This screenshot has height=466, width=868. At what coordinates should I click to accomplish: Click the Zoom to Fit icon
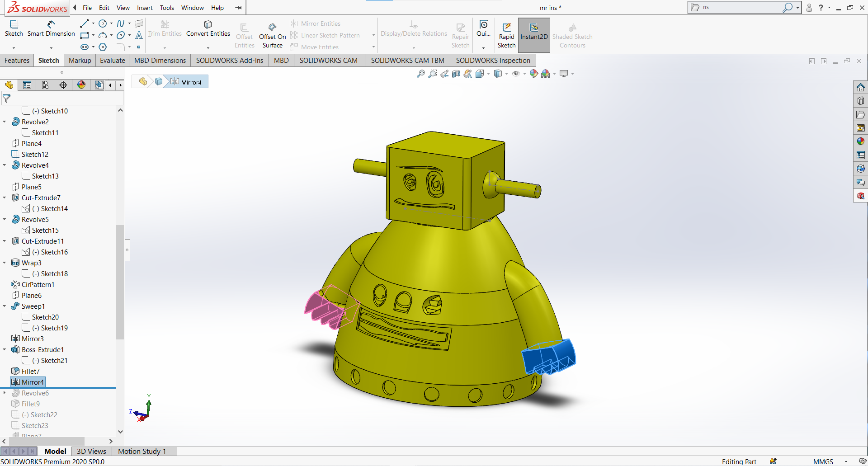(x=421, y=74)
